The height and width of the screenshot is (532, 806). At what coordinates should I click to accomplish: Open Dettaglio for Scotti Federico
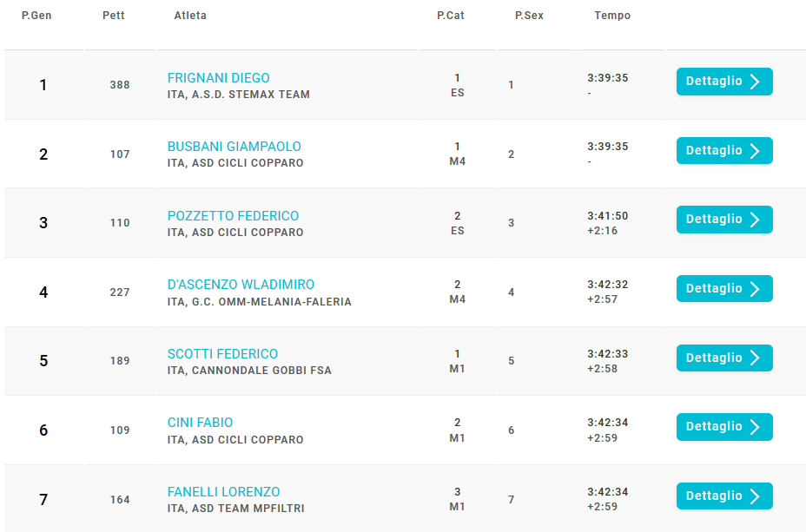(724, 358)
